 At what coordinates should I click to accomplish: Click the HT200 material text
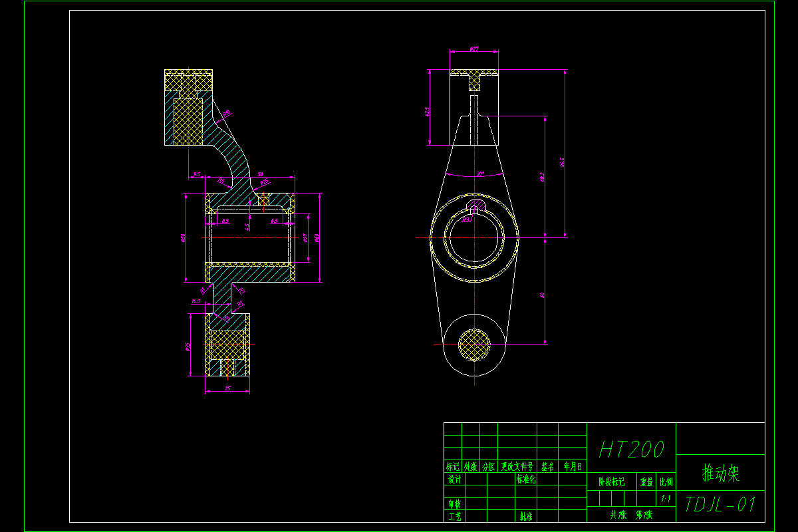click(631, 450)
